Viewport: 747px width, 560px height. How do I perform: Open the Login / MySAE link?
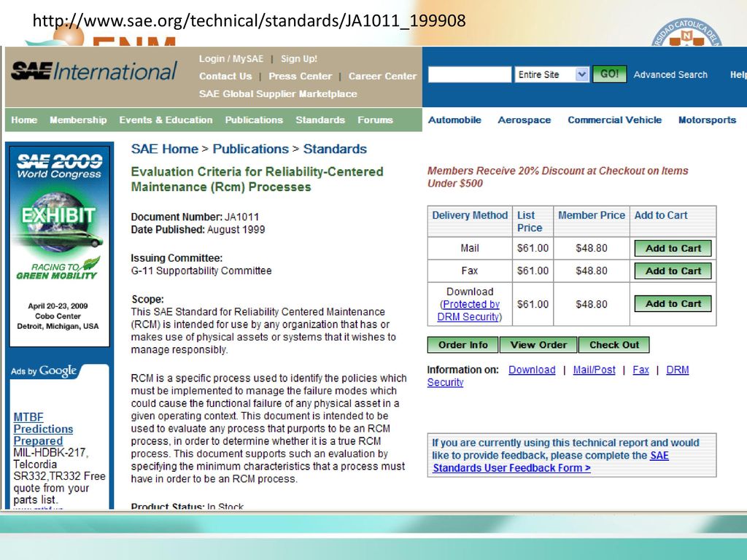(x=231, y=58)
